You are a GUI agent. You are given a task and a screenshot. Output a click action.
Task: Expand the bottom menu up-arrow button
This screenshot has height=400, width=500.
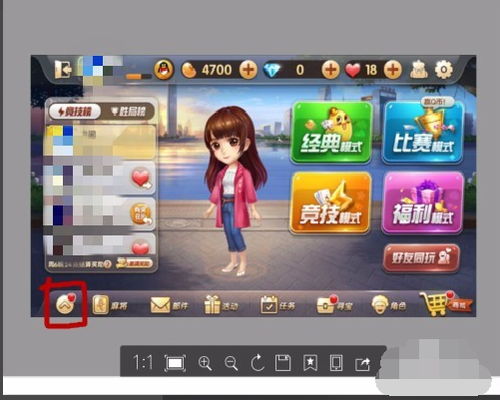pyautogui.click(x=65, y=304)
